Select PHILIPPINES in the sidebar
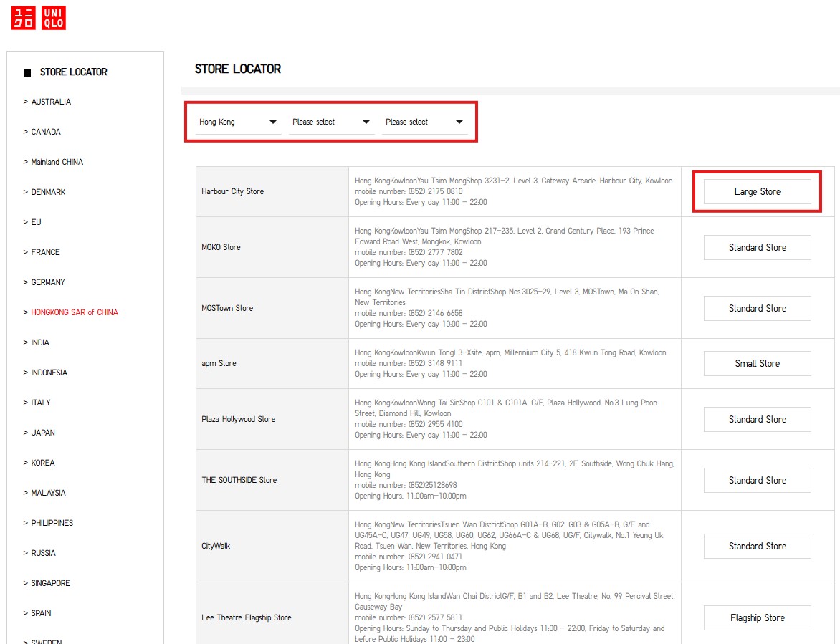Screen dimensions: 840x644 52,523
